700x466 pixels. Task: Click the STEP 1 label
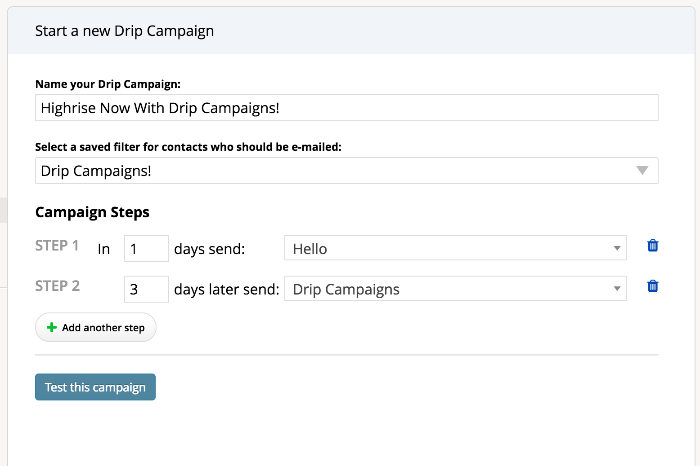tap(57, 245)
